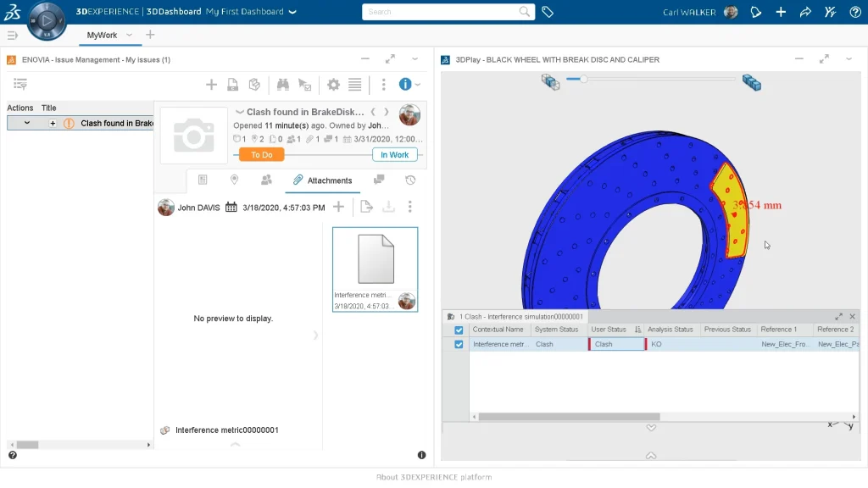Uncheck the Interference metric row checkbox

pos(459,345)
